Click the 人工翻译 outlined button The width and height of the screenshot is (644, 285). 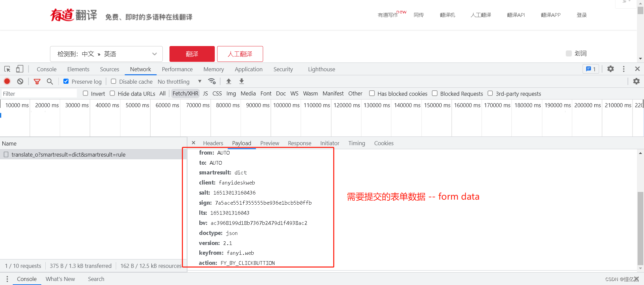click(240, 54)
